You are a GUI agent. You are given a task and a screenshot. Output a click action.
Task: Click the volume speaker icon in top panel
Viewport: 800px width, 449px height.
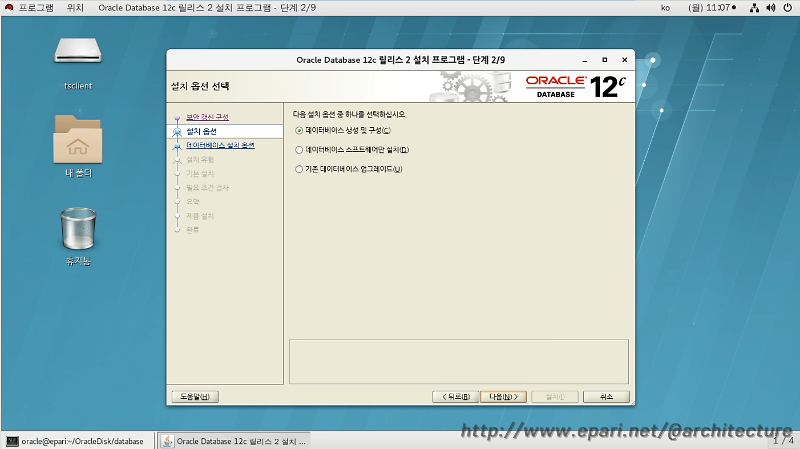771,8
